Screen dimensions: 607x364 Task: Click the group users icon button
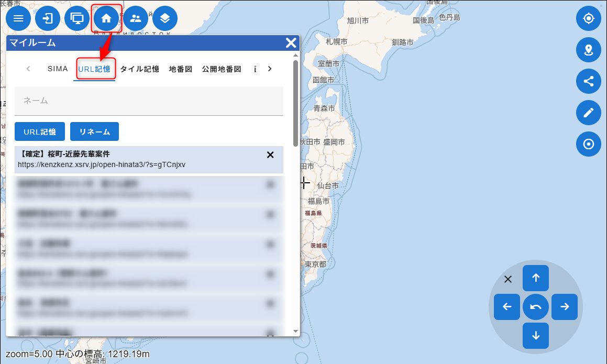coord(136,19)
